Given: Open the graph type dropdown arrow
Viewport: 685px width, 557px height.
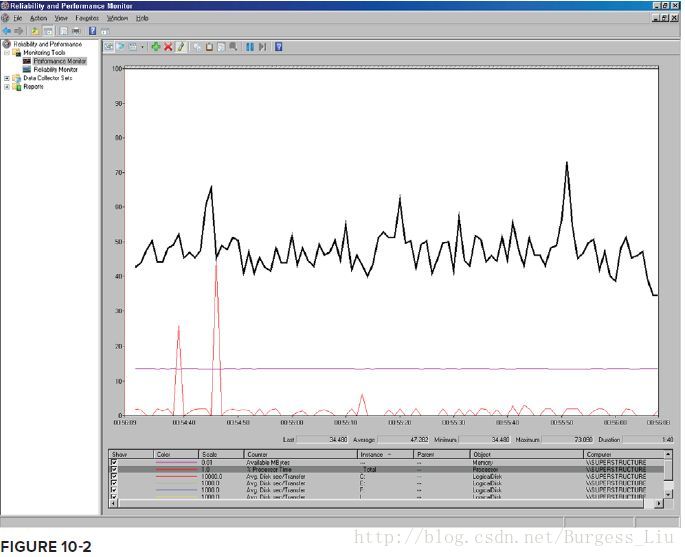Looking at the screenshot, I should click(x=142, y=47).
